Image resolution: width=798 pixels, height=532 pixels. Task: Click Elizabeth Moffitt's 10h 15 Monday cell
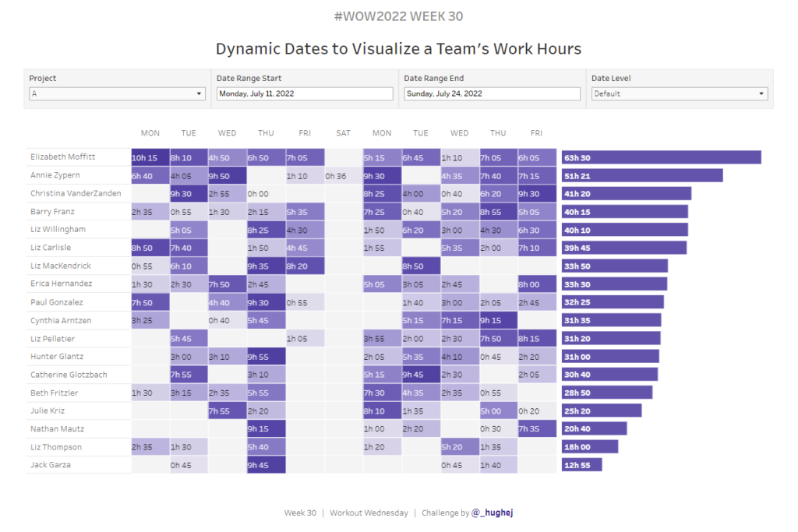[x=150, y=157]
